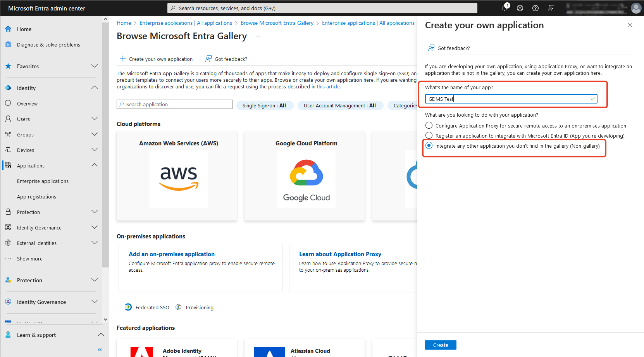Open Learn about Application Proxy link
This screenshot has height=357, width=644.
(340, 254)
